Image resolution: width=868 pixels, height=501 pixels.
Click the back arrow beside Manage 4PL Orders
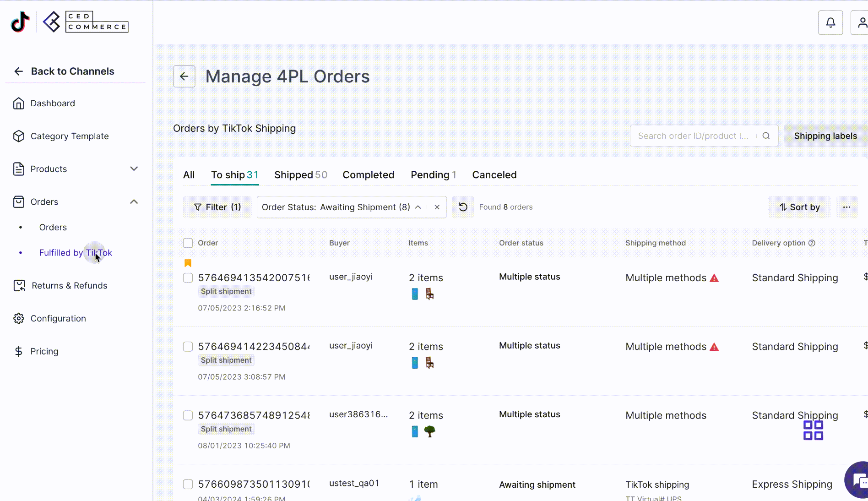pos(184,76)
